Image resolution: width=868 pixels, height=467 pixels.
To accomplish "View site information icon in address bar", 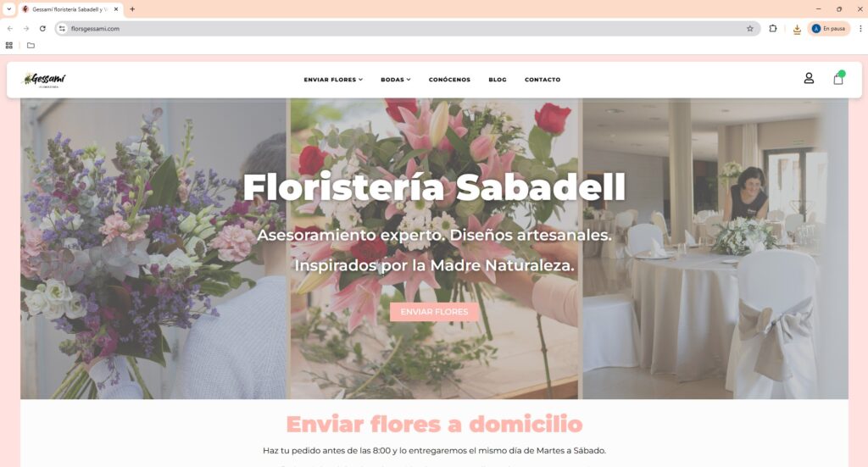I will click(62, 29).
